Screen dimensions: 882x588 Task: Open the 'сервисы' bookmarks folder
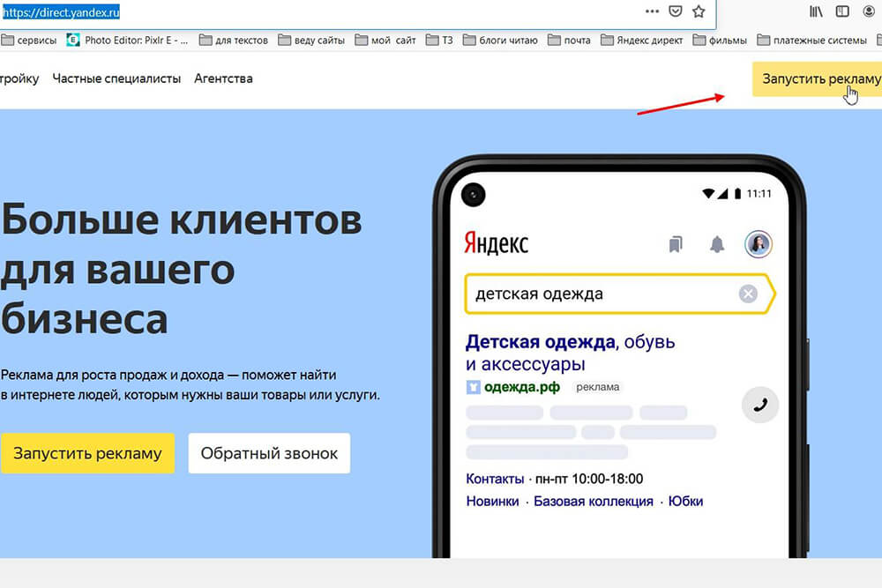[29, 40]
